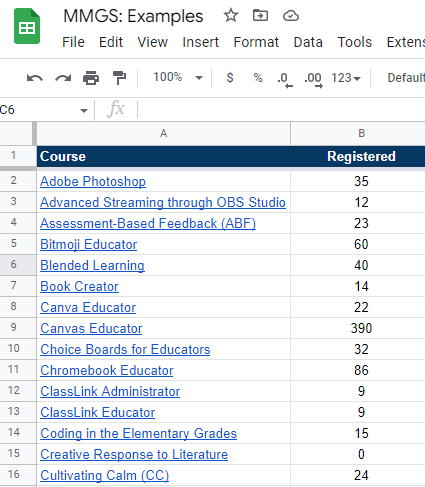Select column A header
Image resolution: width=425 pixels, height=487 pixels.
point(163,133)
